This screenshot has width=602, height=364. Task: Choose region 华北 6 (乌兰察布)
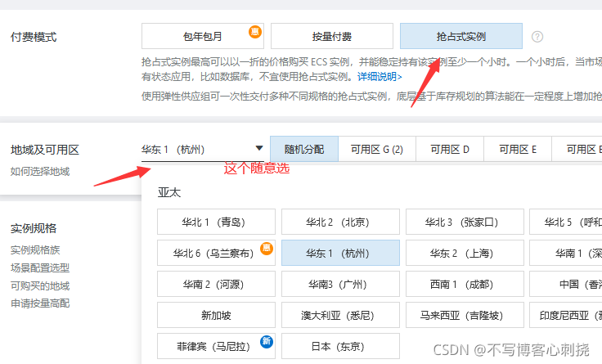[216, 253]
